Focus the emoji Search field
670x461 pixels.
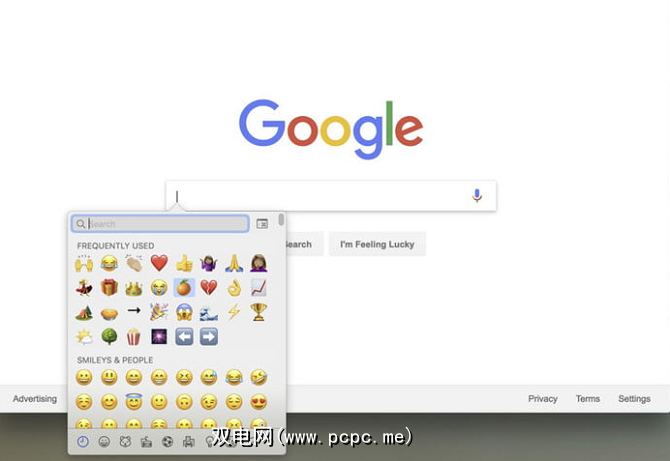click(160, 223)
